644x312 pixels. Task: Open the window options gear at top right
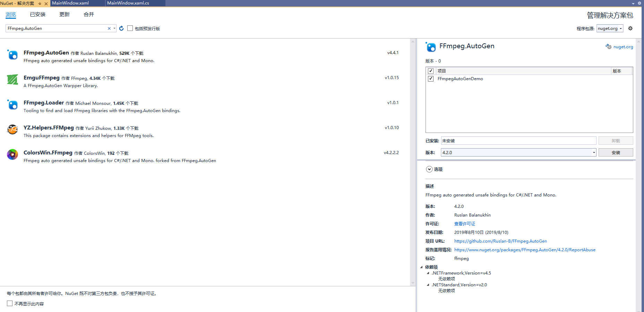pyautogui.click(x=639, y=3)
